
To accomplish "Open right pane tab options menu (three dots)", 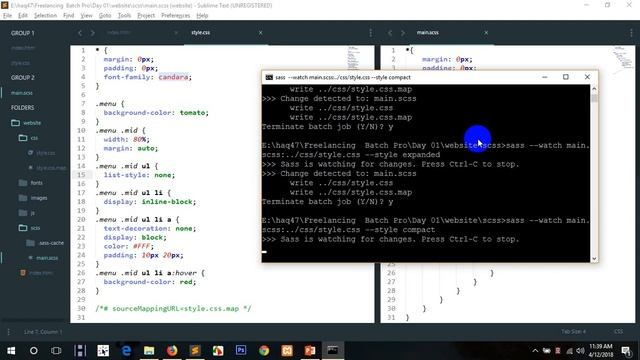I will (631, 33).
